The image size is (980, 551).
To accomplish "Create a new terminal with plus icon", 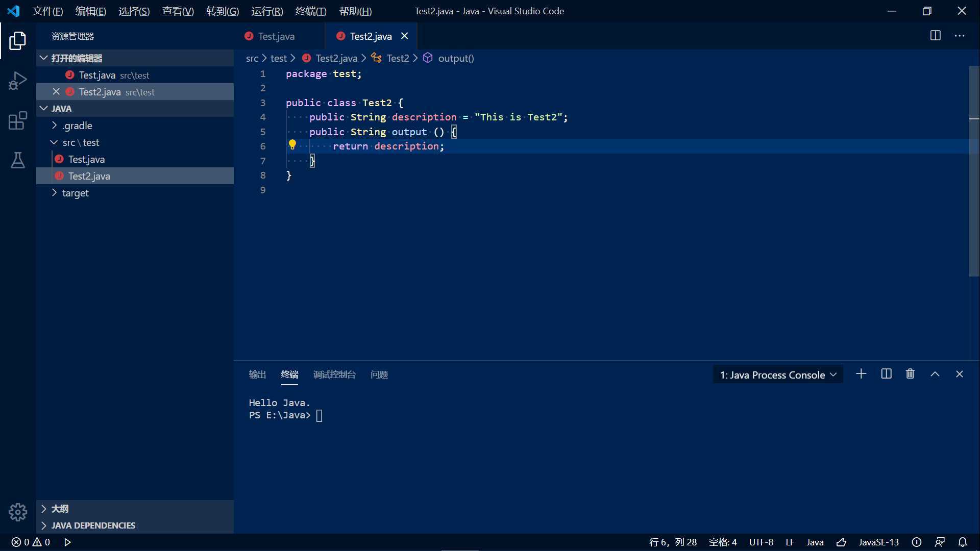I will (x=861, y=374).
